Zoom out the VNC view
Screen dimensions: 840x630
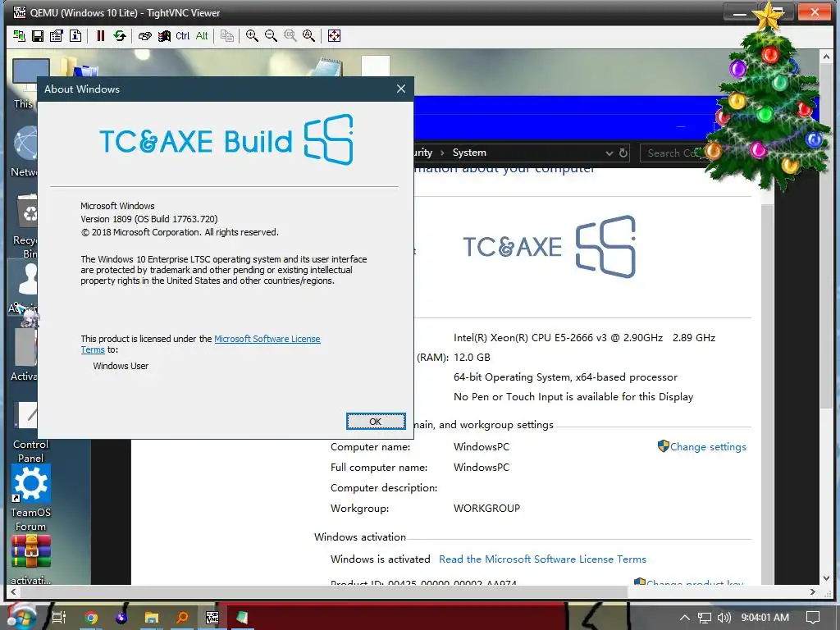pos(271,36)
